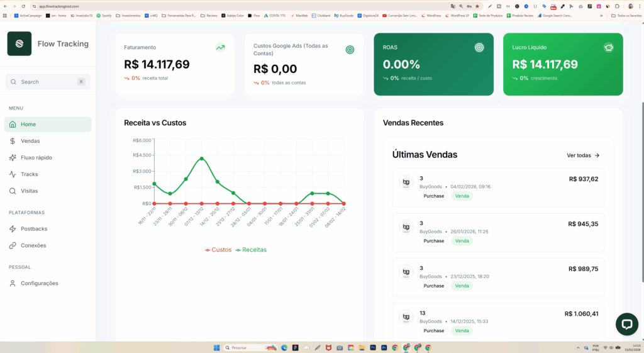644x353 pixels.
Task: Click the Receita vs Custos heading
Action: coord(155,123)
